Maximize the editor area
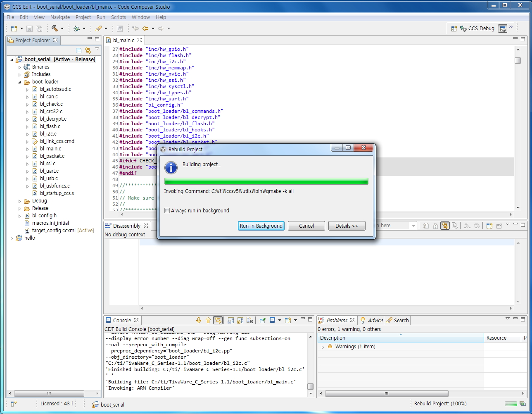Image resolution: width=532 pixels, height=414 pixels. tap(523, 39)
